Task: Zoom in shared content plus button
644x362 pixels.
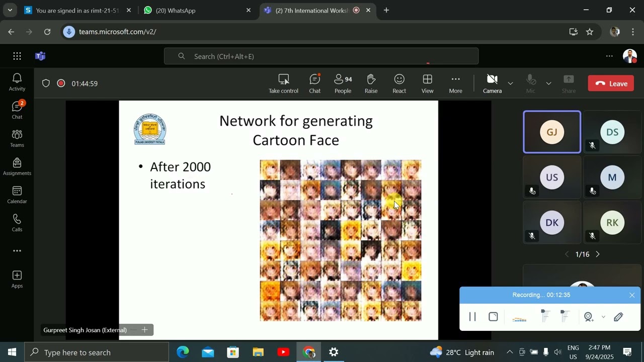Action: 144,330
